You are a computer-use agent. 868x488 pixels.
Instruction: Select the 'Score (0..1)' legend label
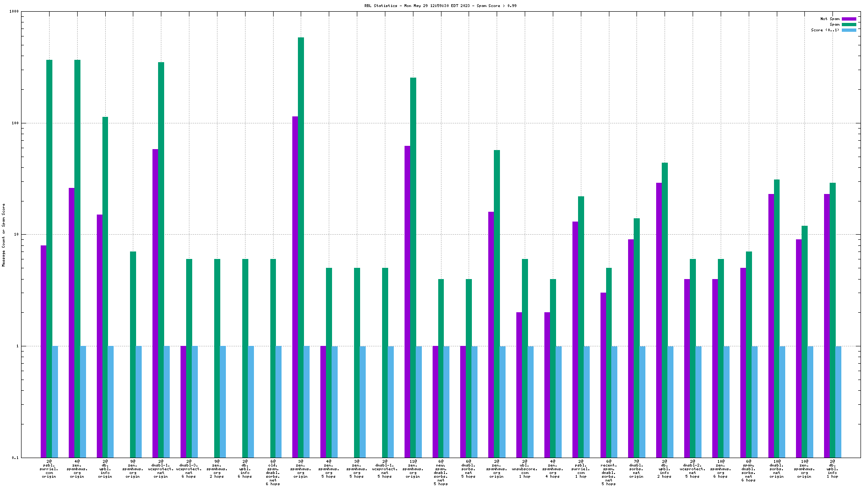tap(825, 30)
